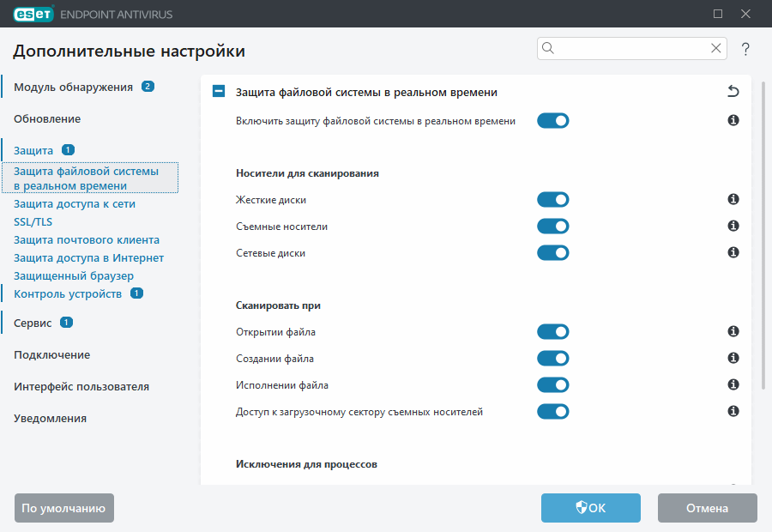The height and width of the screenshot is (532, 772).
Task: Clear the search field with the X icon
Action: point(715,48)
